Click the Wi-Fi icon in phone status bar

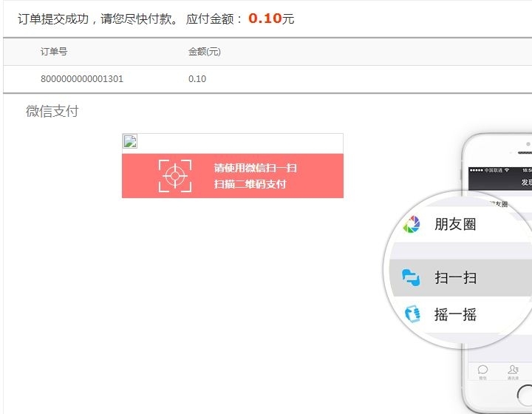coord(507,170)
